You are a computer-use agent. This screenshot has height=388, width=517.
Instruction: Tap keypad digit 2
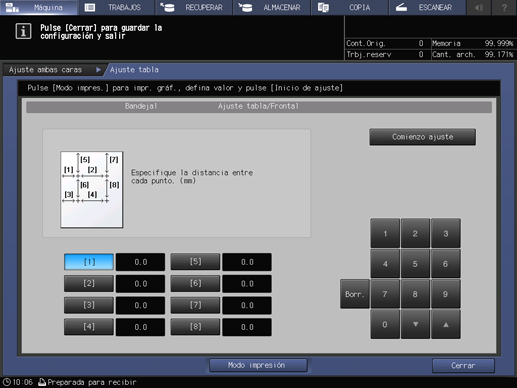pos(415,233)
